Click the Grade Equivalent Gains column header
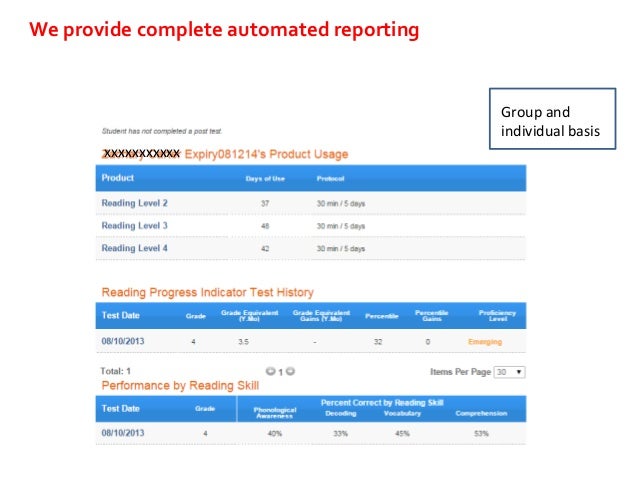The image size is (638, 479). tap(321, 315)
